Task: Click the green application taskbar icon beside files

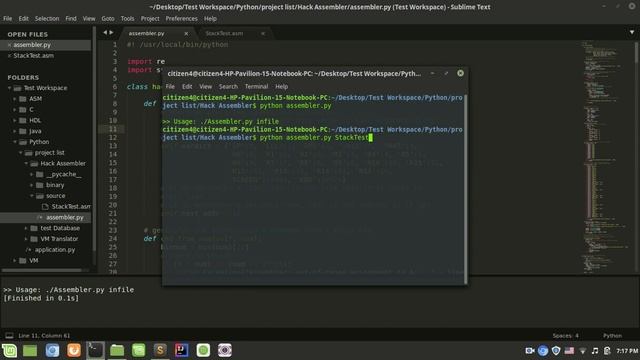Action: pyautogui.click(x=138, y=350)
